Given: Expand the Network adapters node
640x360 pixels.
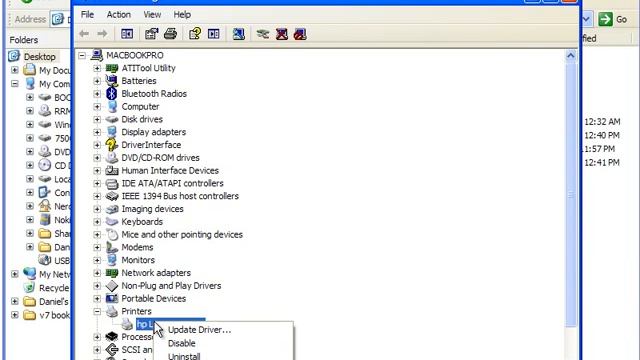Looking at the screenshot, I should pyautogui.click(x=97, y=273).
